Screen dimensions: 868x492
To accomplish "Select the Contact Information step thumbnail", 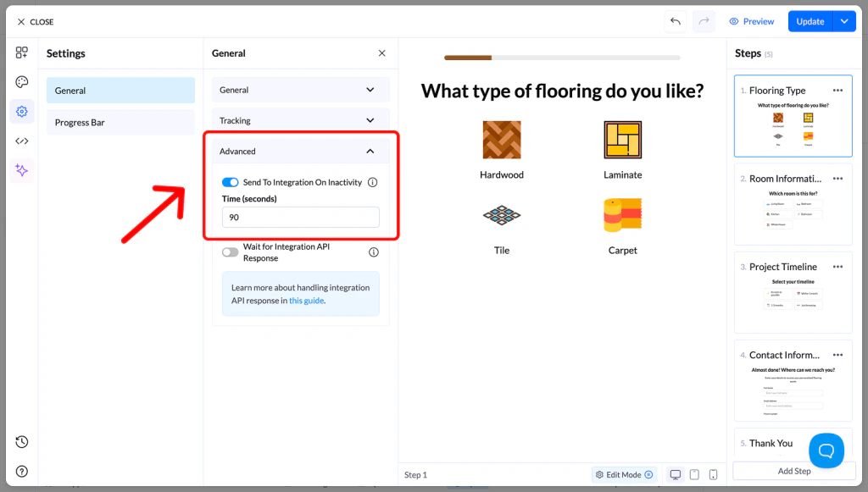I will (793, 381).
